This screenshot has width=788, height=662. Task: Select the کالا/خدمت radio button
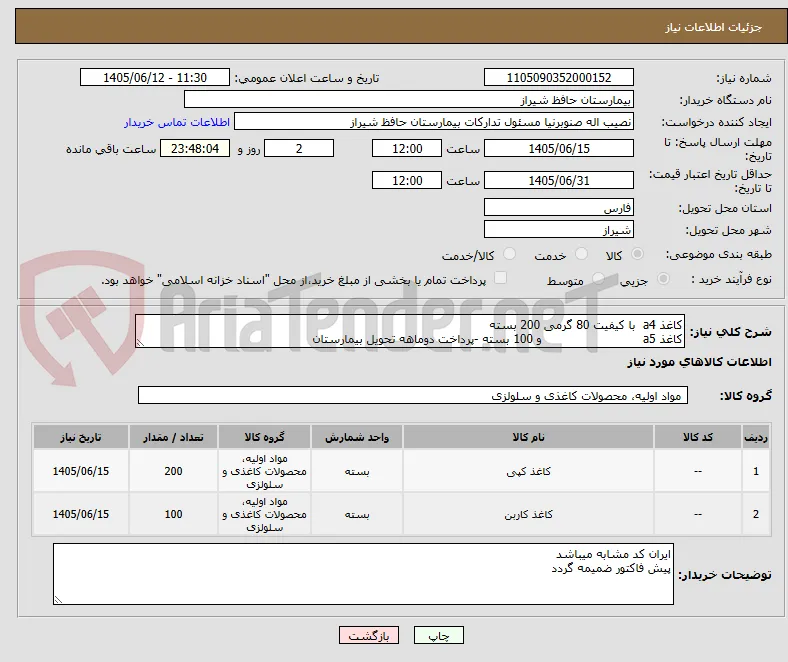(510, 254)
